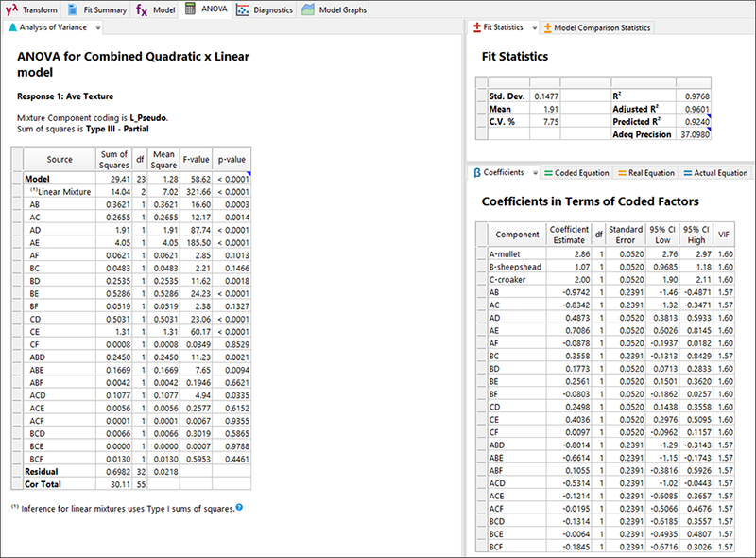Select the Model row in the ANOVA table
Image resolution: width=756 pixels, height=558 pixels.
38,178
